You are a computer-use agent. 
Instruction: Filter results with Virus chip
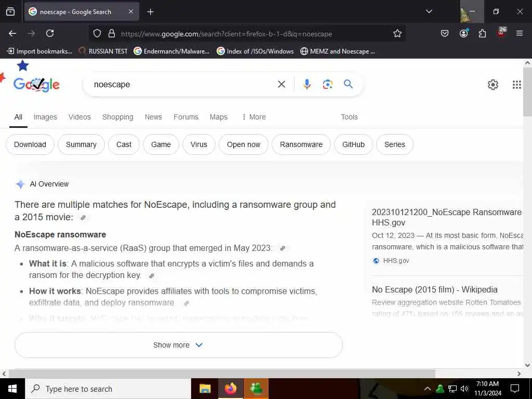tap(199, 144)
